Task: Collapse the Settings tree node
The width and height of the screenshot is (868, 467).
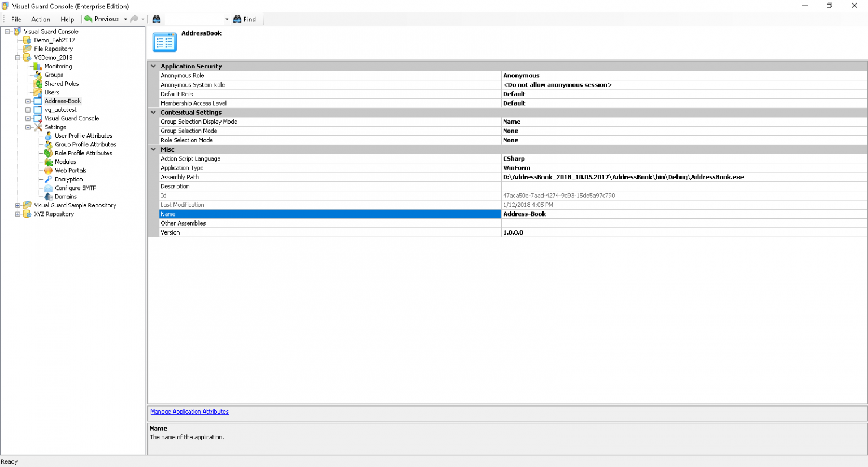Action: 28,127
